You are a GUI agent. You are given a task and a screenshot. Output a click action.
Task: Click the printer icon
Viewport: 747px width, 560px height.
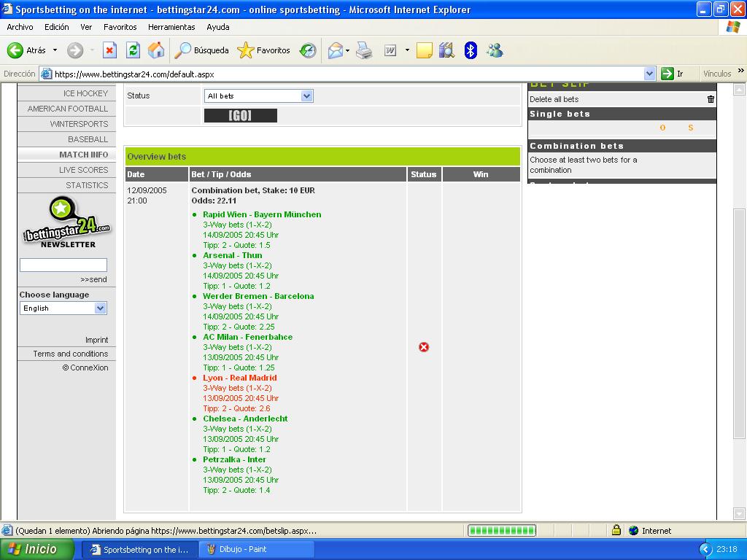point(365,50)
